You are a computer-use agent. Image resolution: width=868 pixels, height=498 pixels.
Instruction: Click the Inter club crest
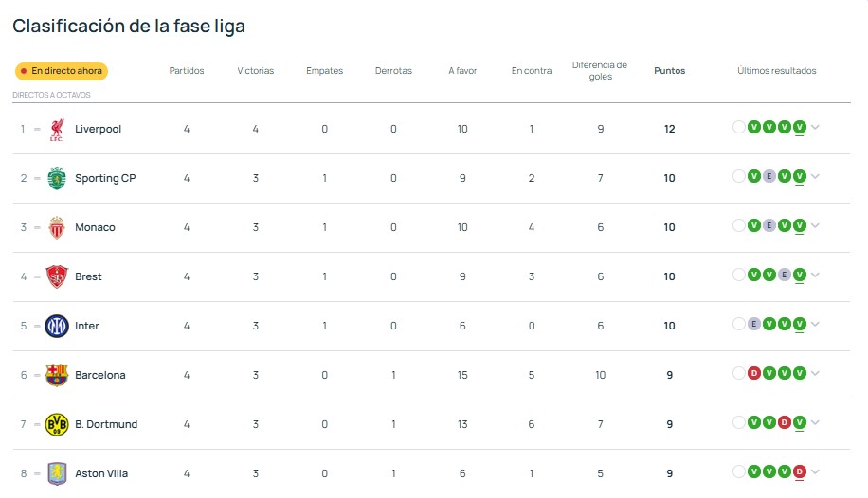tap(57, 326)
